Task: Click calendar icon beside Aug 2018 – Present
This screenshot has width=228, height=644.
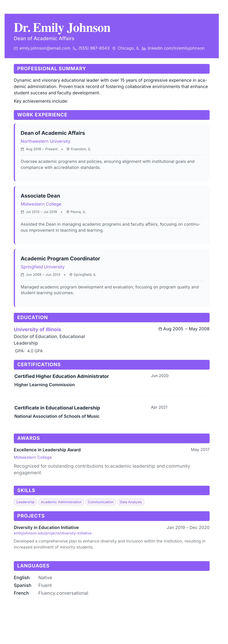Action: click(x=22, y=149)
